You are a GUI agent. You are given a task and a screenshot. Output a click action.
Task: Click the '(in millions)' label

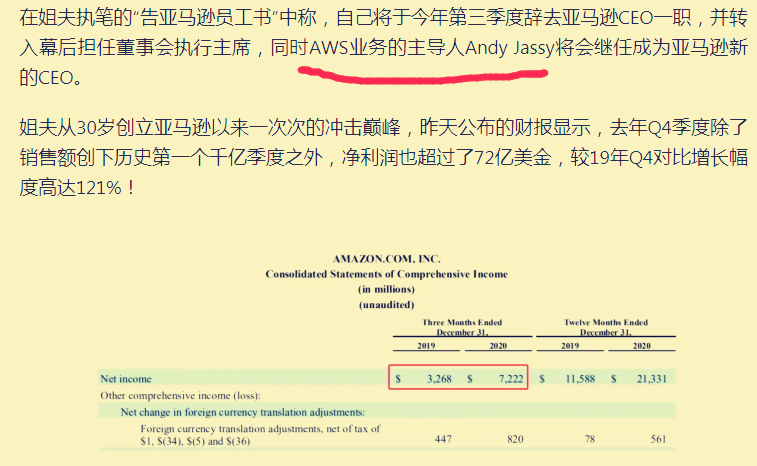pyautogui.click(x=387, y=289)
